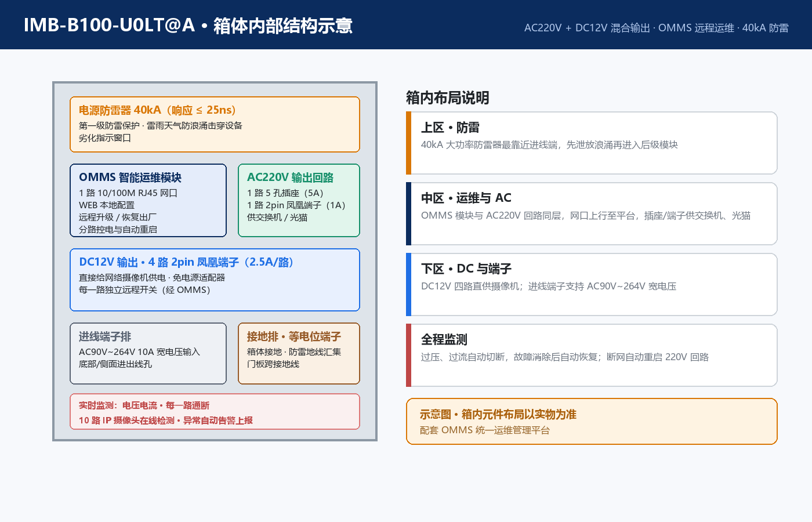
Task: Select the 电源防雷器 40kA block
Action: click(x=215, y=125)
